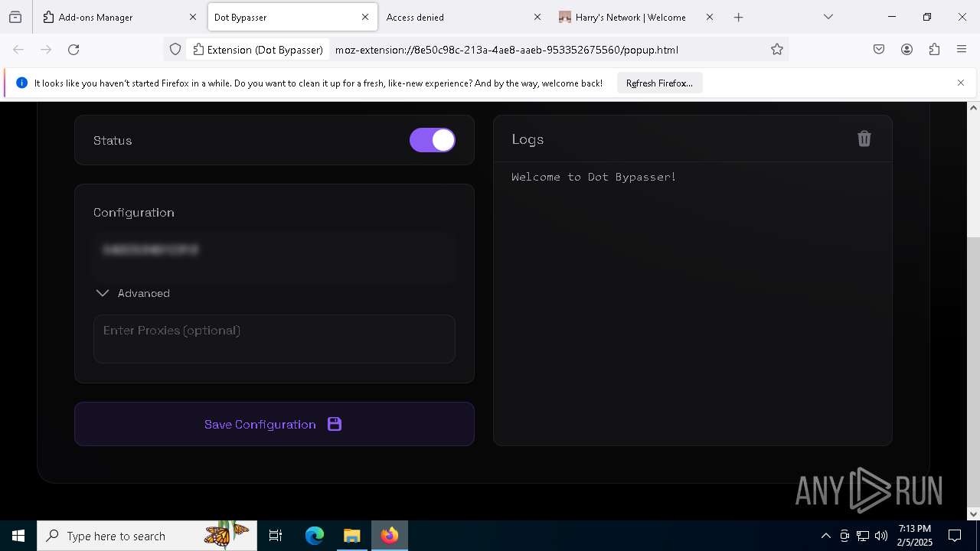The image size is (980, 551).
Task: Click the Logs panel heading
Action: [x=528, y=139]
